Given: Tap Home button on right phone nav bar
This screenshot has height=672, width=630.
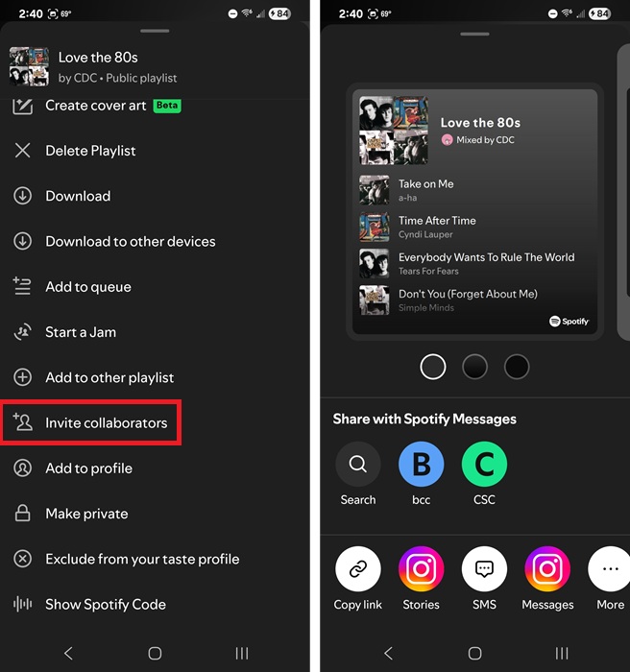Looking at the screenshot, I should (474, 653).
